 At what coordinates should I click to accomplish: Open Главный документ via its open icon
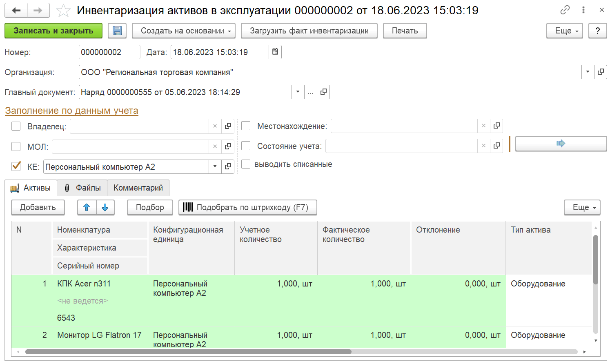click(323, 92)
